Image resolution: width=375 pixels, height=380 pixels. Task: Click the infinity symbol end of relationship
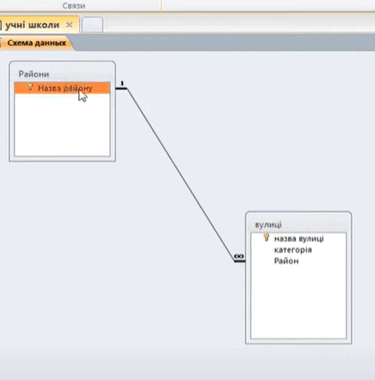(x=239, y=256)
